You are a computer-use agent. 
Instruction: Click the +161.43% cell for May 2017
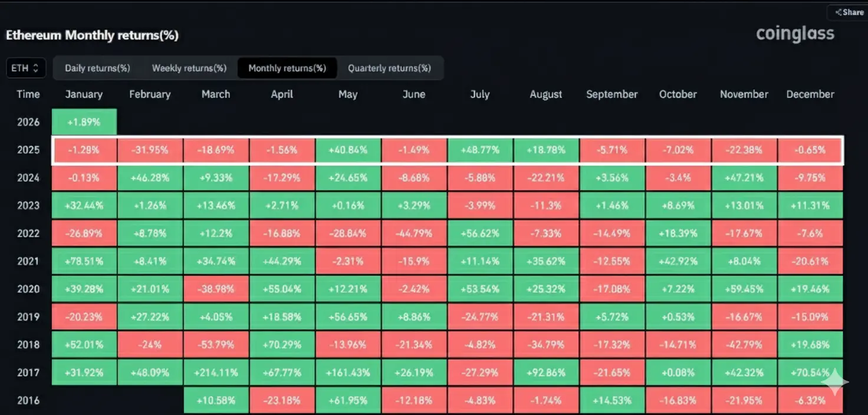point(348,373)
